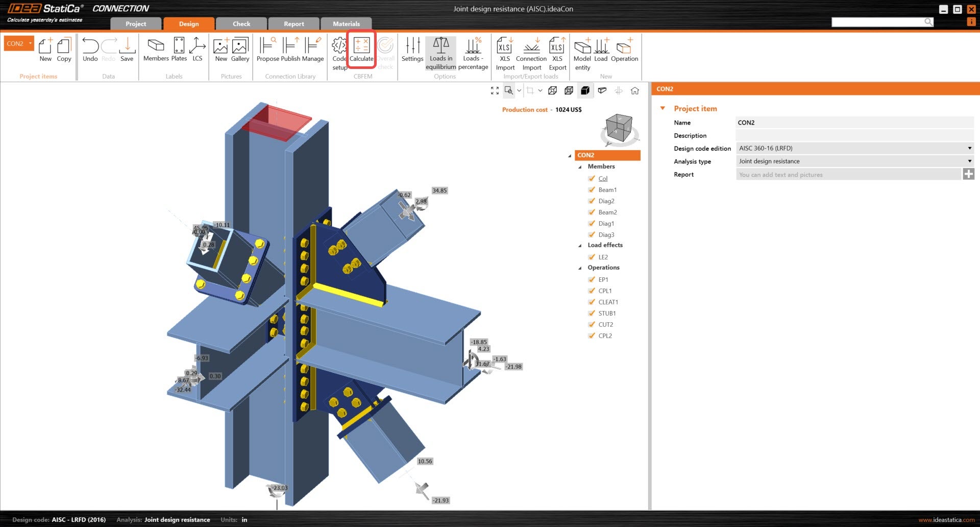Open the Design code edition dropdown

[854, 148]
